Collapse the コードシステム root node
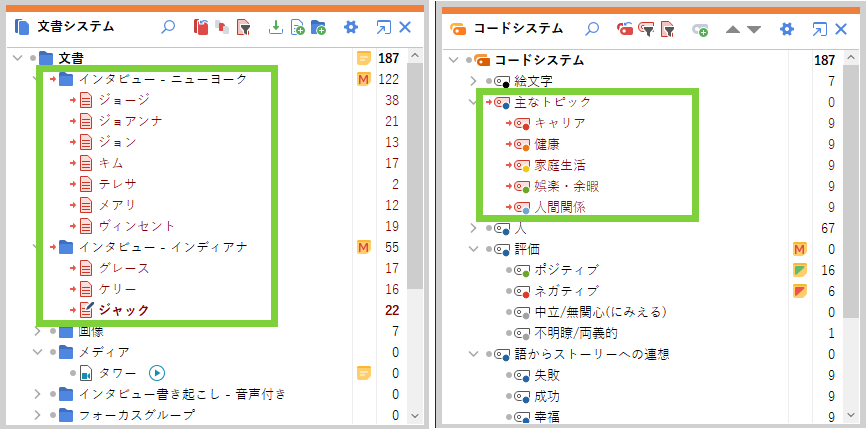This screenshot has width=866, height=429. point(454,60)
